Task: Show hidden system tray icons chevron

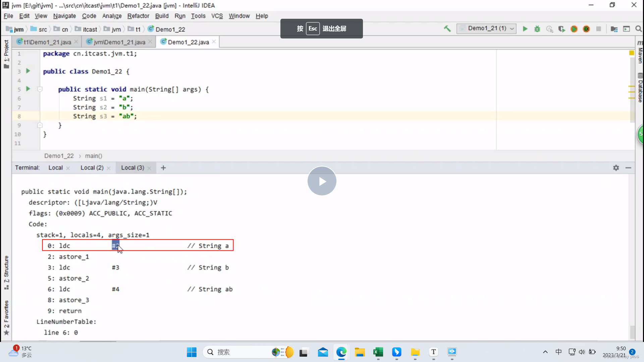Action: 545,352
